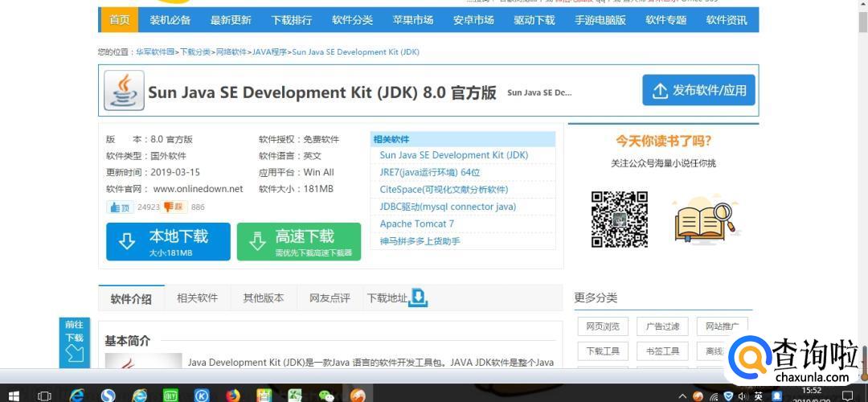This screenshot has width=868, height=402.
Task: Open Internet Explorer from the taskbar
Action: 77,396
